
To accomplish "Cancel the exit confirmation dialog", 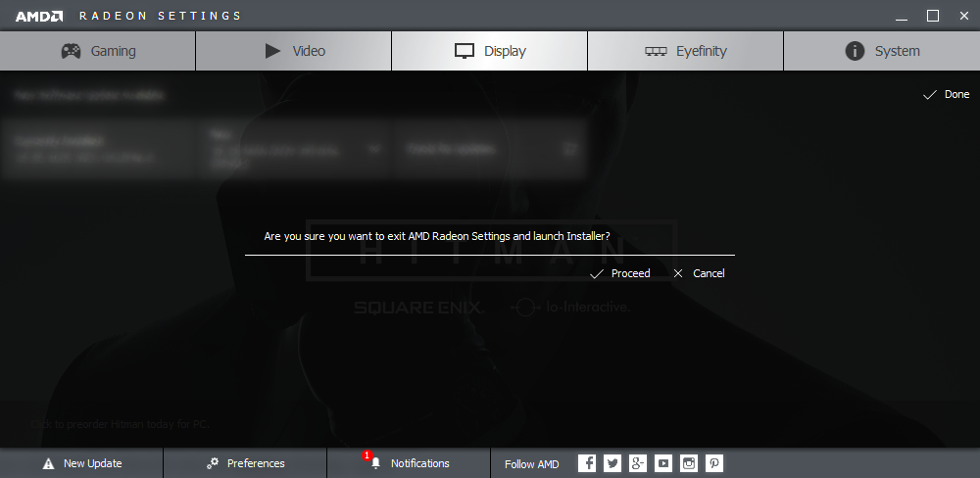I will 699,273.
